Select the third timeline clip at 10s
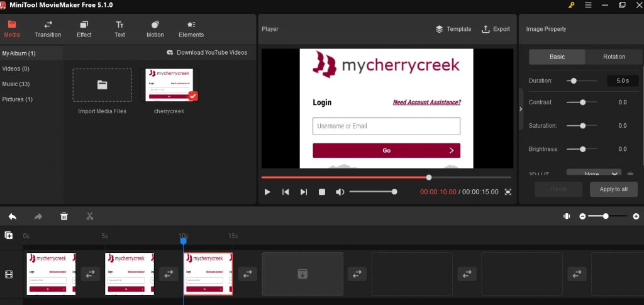Screen dimensions: 644x305 click(x=208, y=274)
